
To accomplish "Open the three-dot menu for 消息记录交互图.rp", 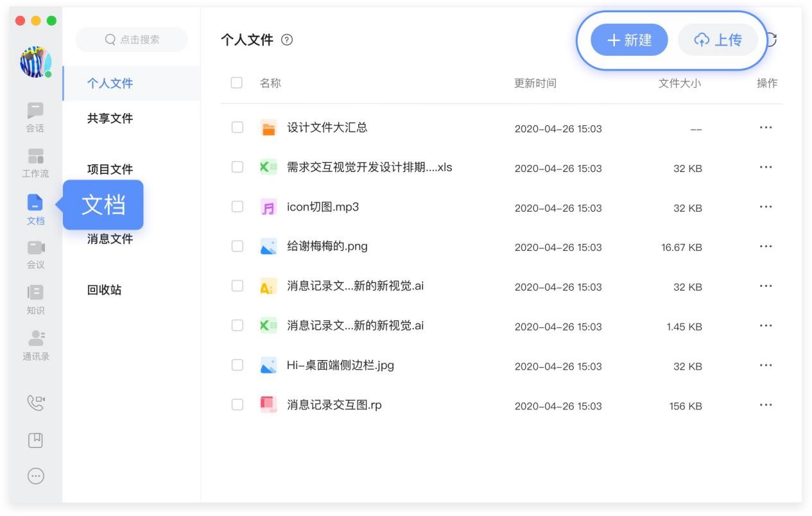I will 765,405.
